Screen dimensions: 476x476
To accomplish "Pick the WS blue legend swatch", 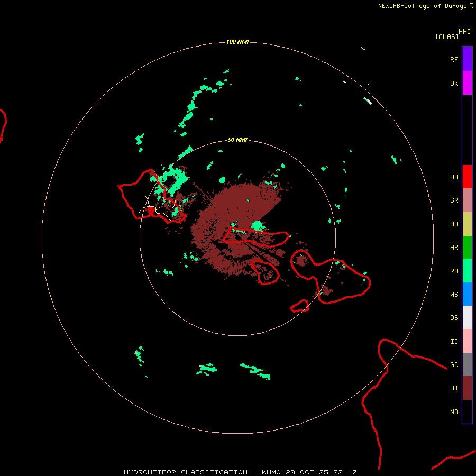I will [x=467, y=294].
